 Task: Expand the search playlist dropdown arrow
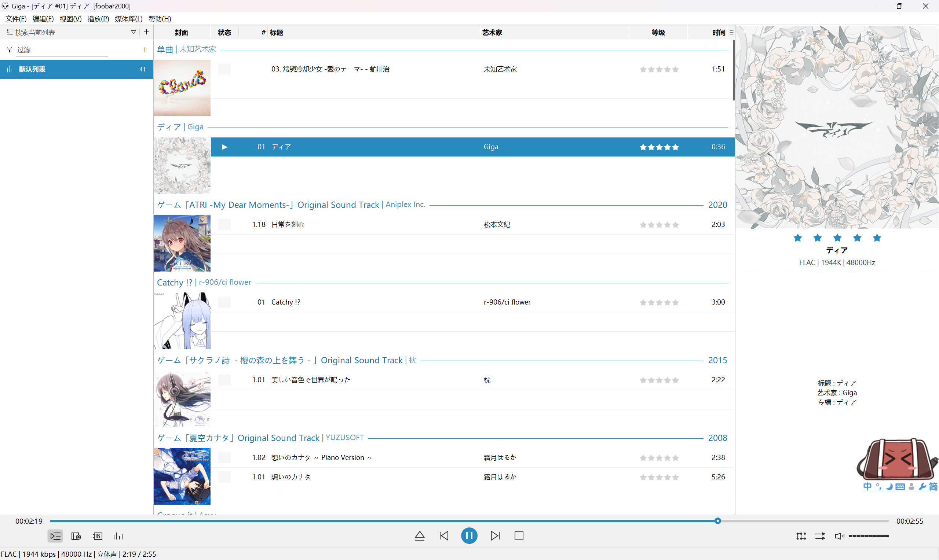133,32
